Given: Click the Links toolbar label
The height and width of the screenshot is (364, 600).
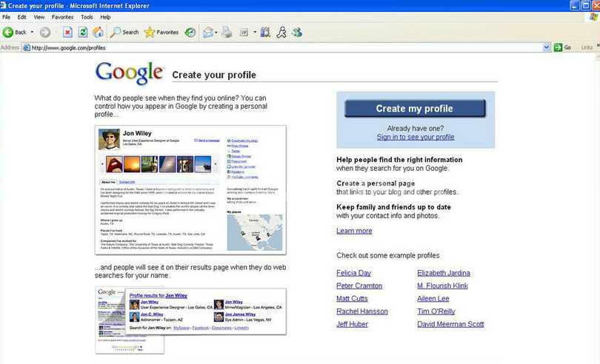Looking at the screenshot, I should coord(587,47).
